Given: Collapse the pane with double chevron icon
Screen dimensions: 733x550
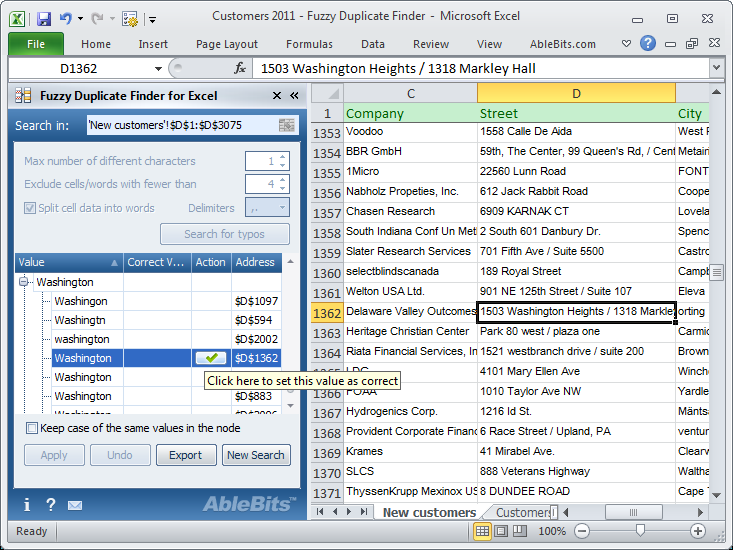Looking at the screenshot, I should [x=294, y=96].
